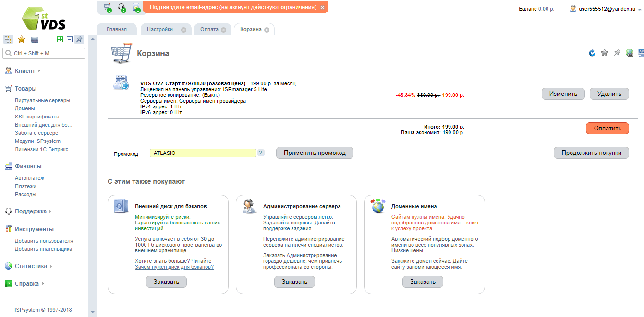Image resolution: width=644 pixels, height=317 pixels.
Task: Click the Применить промокод button
Action: coord(315,153)
